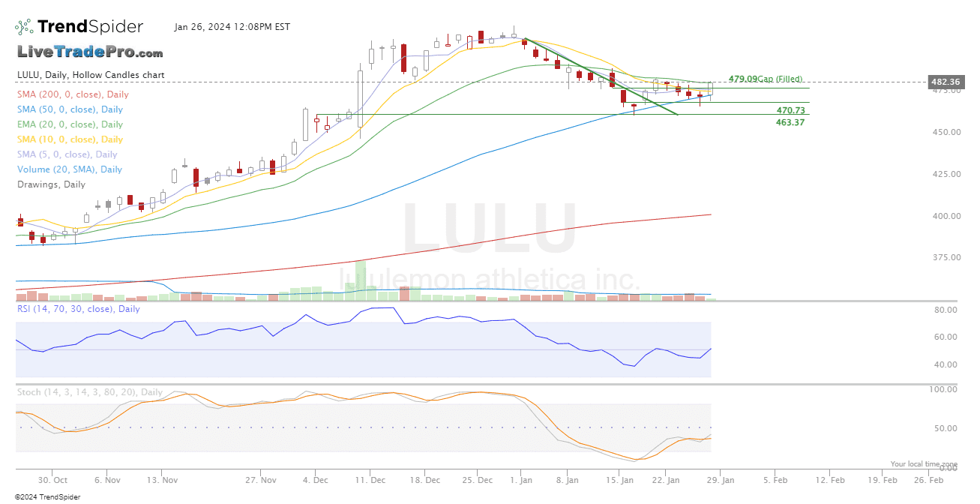Click the 18. Dec date on the time axis

pos(426,480)
